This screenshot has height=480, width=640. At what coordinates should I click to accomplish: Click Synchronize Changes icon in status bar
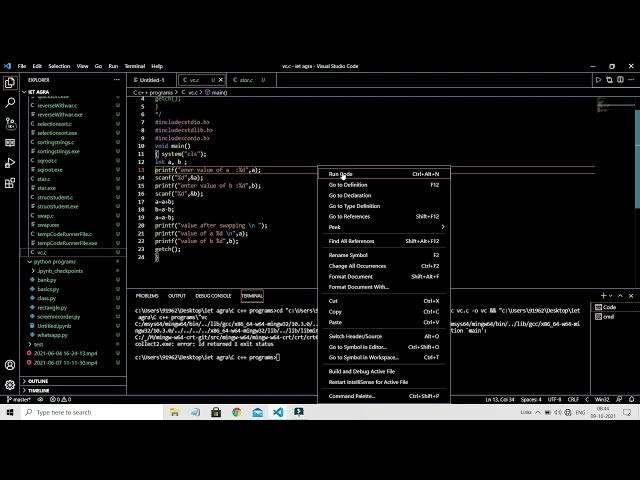click(x=40, y=399)
